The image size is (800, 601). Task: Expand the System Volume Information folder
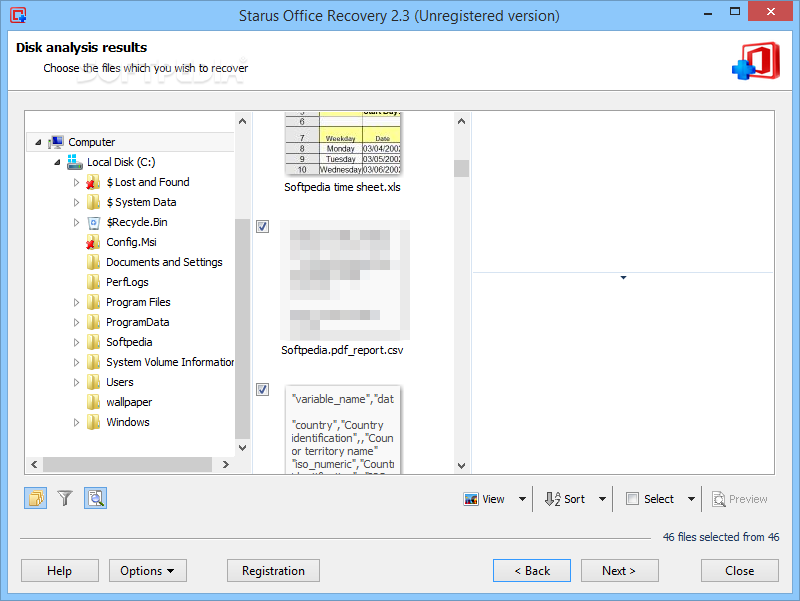77,363
